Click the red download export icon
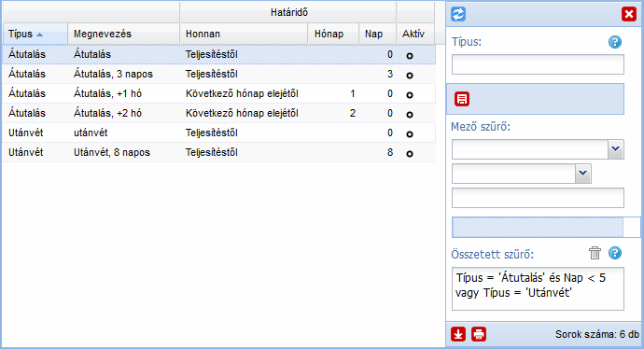644x349 pixels. [x=458, y=334]
